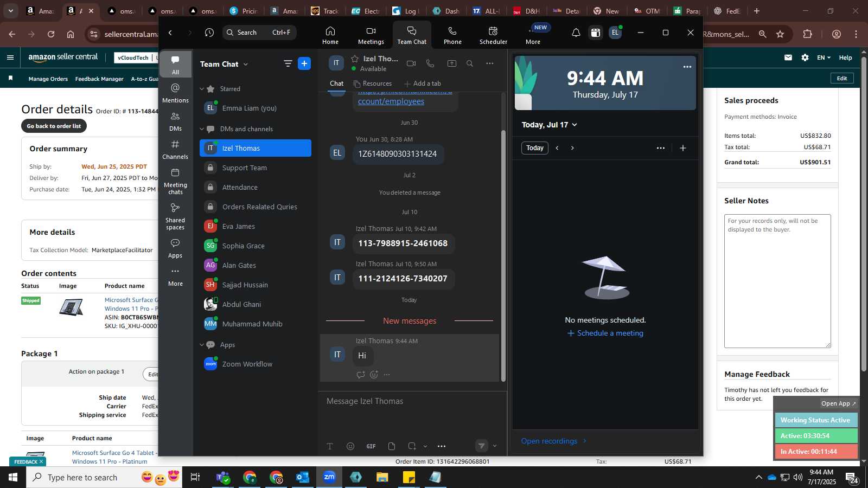Click the notifications bell icon
Image resolution: width=868 pixels, height=488 pixels.
point(576,33)
